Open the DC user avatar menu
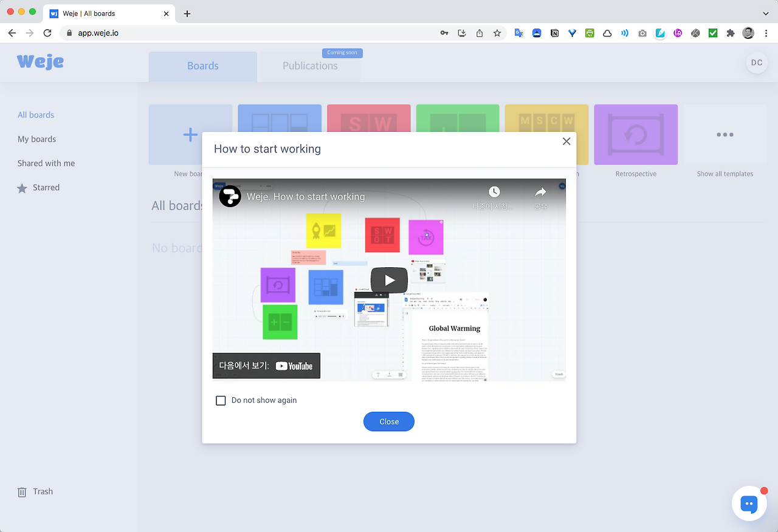This screenshot has width=778, height=532. [757, 63]
